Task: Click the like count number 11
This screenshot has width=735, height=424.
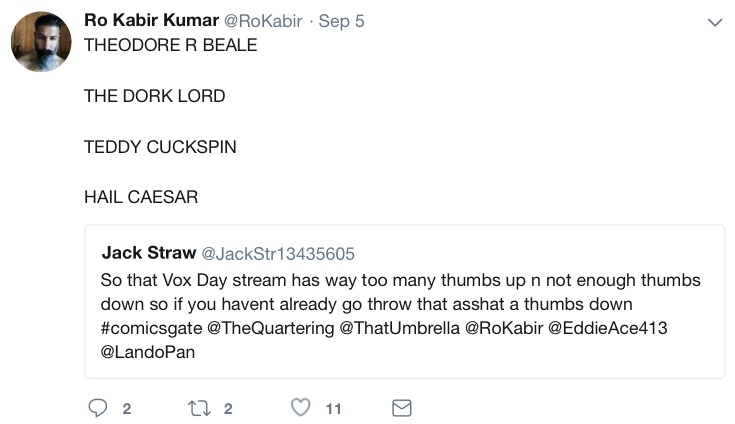Action: coord(333,409)
